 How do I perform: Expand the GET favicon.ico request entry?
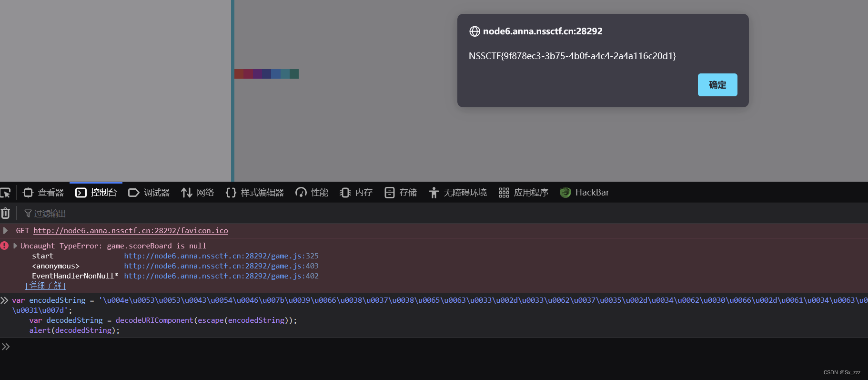click(x=5, y=231)
